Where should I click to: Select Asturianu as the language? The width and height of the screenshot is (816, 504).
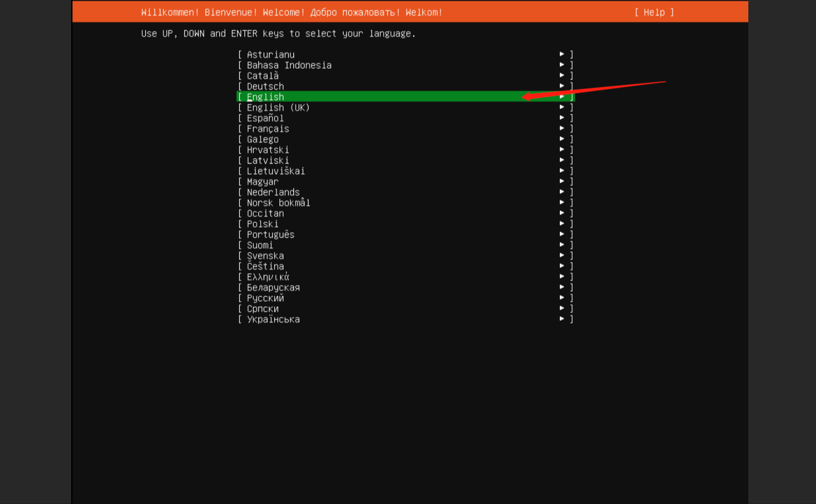(406, 55)
